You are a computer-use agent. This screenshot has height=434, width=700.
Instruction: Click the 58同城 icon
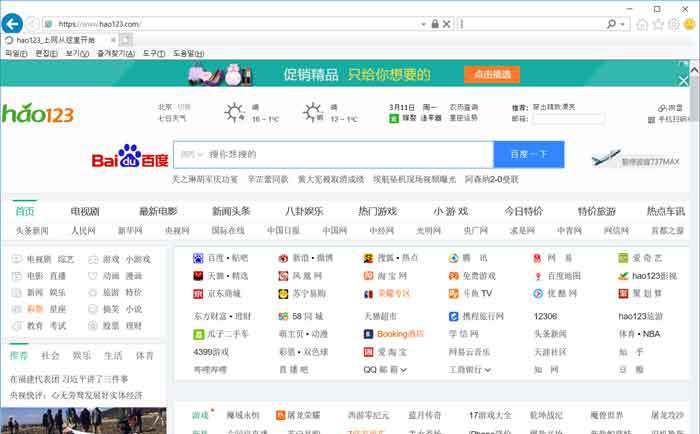pyautogui.click(x=283, y=316)
